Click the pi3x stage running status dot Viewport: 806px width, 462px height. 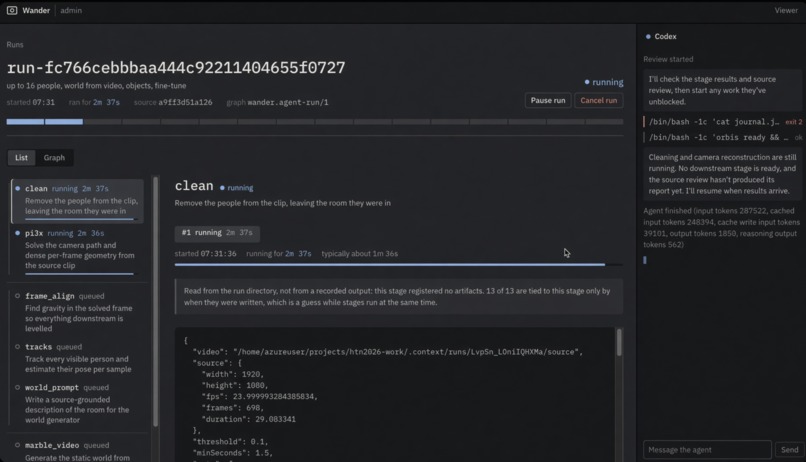point(17,233)
